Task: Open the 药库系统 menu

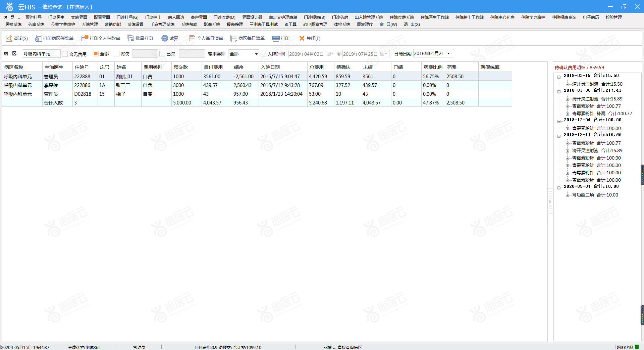Action: point(36,25)
